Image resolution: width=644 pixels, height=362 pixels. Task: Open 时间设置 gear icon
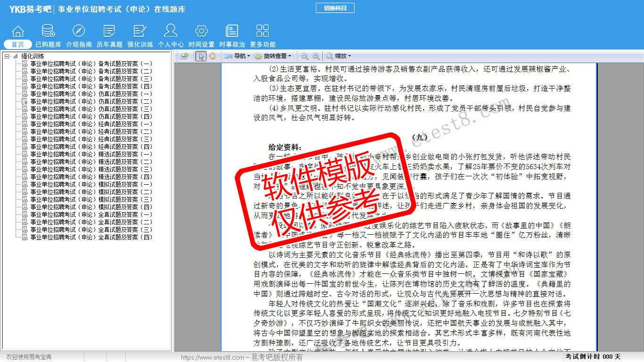tap(201, 31)
